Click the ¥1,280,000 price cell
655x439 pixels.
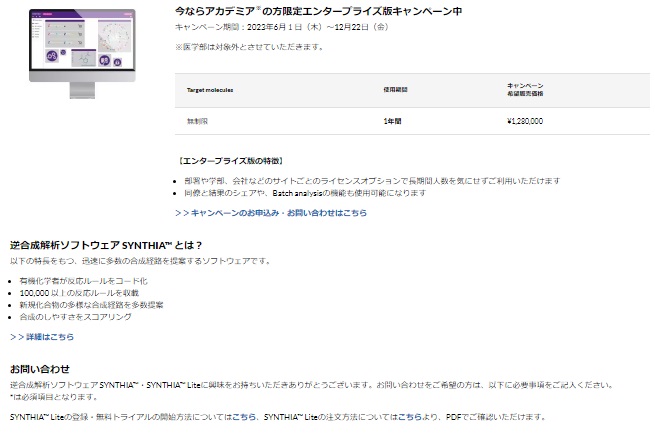[525, 121]
